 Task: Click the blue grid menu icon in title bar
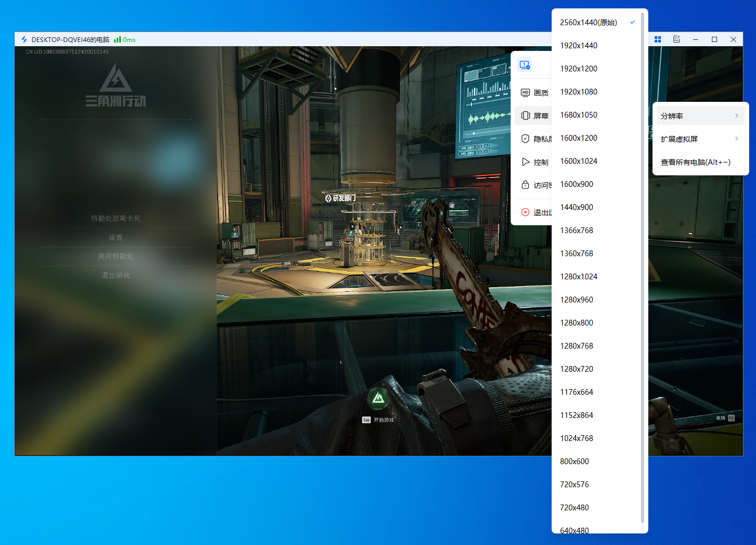tap(658, 39)
